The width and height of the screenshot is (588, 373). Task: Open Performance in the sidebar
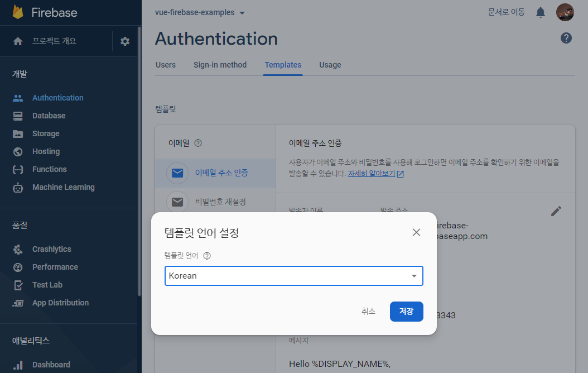pyautogui.click(x=55, y=267)
